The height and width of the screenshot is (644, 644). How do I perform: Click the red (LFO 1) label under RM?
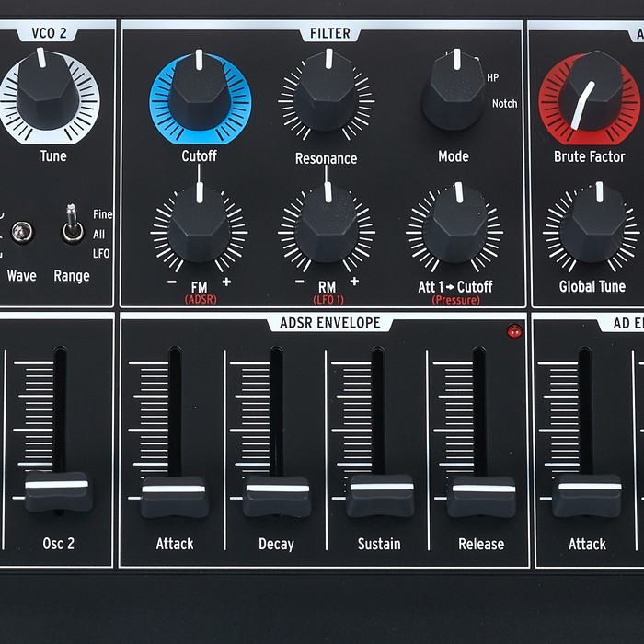(x=328, y=300)
